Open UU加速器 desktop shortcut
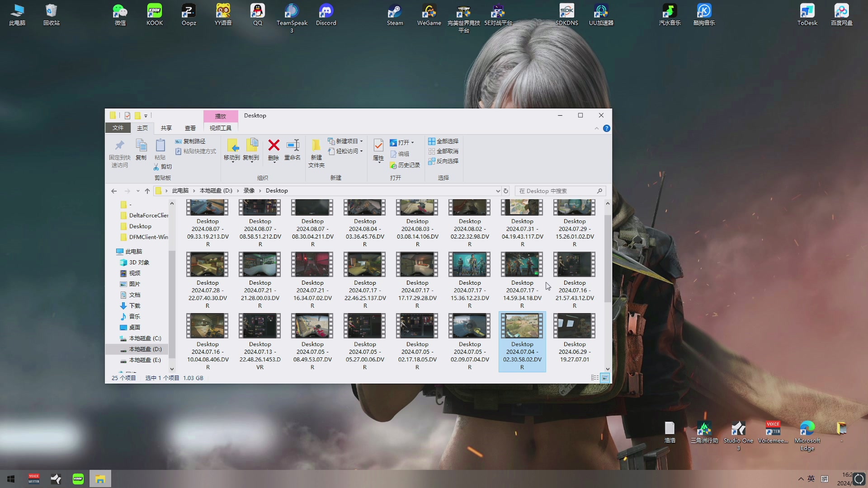The width and height of the screenshot is (868, 488). pos(601,14)
